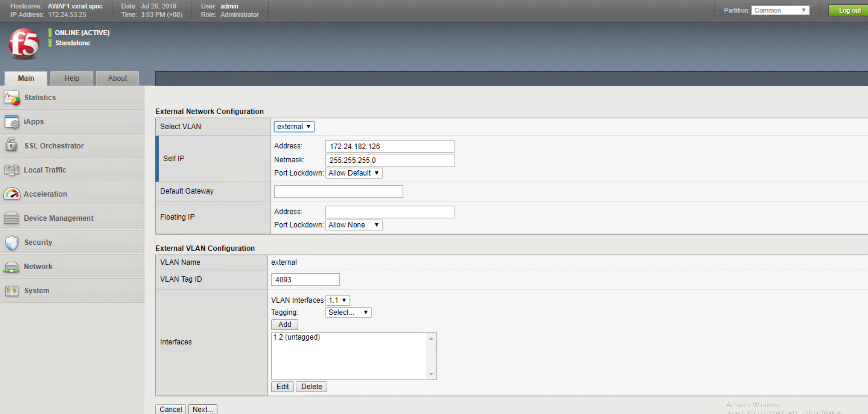Click the Default Gateway input field
868x414 pixels.
click(x=338, y=192)
